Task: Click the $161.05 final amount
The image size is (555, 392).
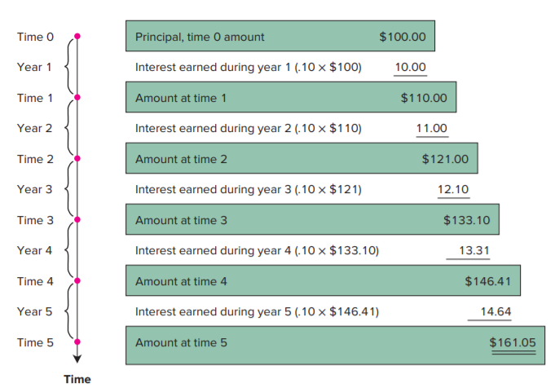Action: point(513,342)
